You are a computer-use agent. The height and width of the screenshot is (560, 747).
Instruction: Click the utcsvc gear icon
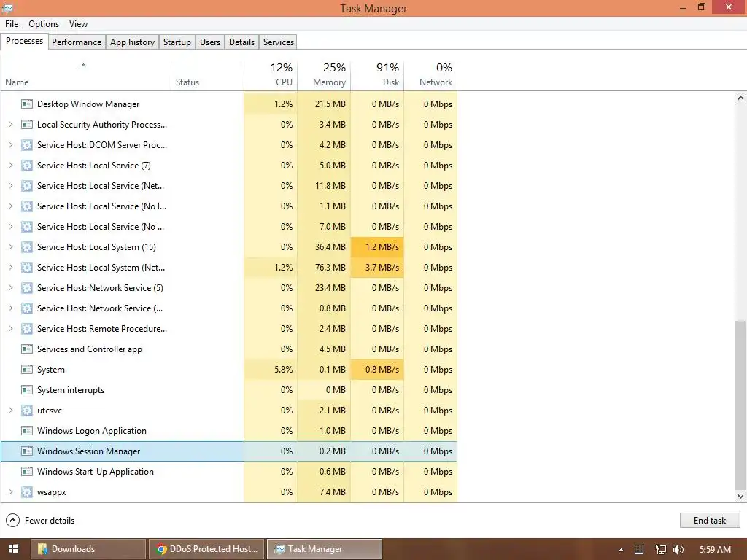click(x=27, y=410)
